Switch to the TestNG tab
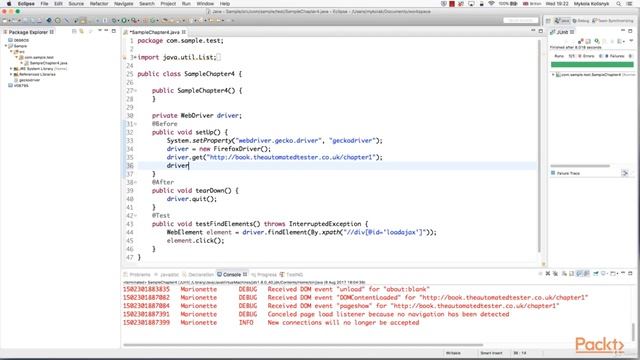Viewport: 640px width, 360px height. (291, 275)
